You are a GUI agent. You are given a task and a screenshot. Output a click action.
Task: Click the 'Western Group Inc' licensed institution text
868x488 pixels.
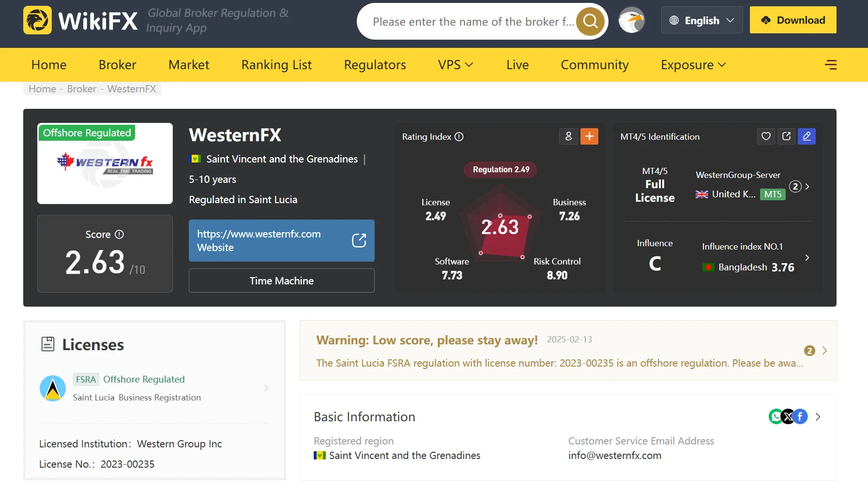pos(180,444)
